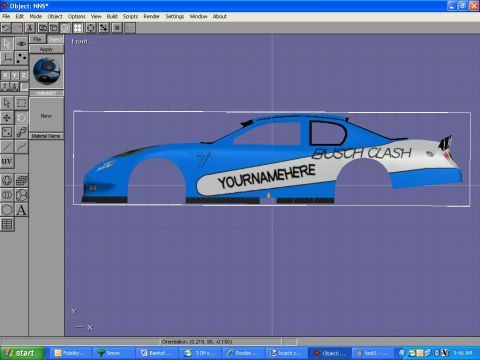This screenshot has height=360, width=480.
Task: Select the Rotate tool
Action: coord(21,117)
